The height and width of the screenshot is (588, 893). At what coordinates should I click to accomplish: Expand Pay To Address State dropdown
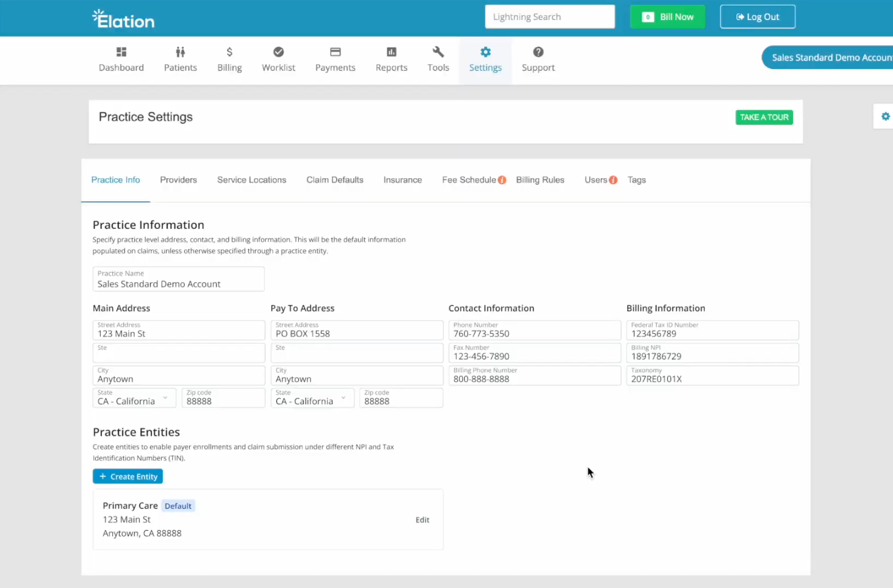[x=312, y=398]
